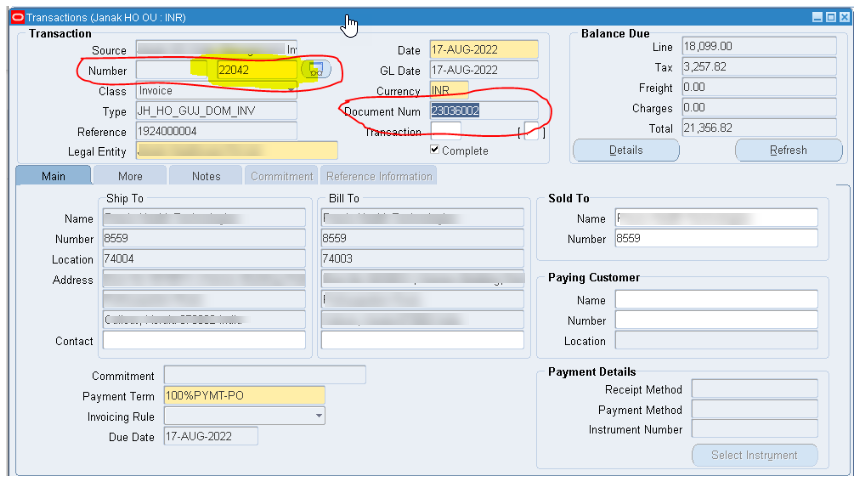The height and width of the screenshot is (480, 855).
Task: Click the Ship To Contact field
Action: coord(204,340)
